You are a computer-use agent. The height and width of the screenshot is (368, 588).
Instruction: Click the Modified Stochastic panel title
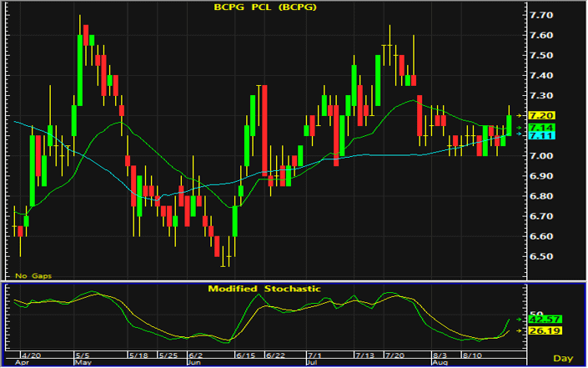[x=264, y=289]
